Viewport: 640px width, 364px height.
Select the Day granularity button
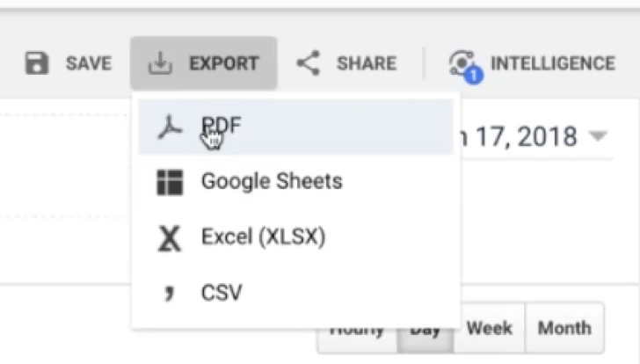(x=425, y=331)
